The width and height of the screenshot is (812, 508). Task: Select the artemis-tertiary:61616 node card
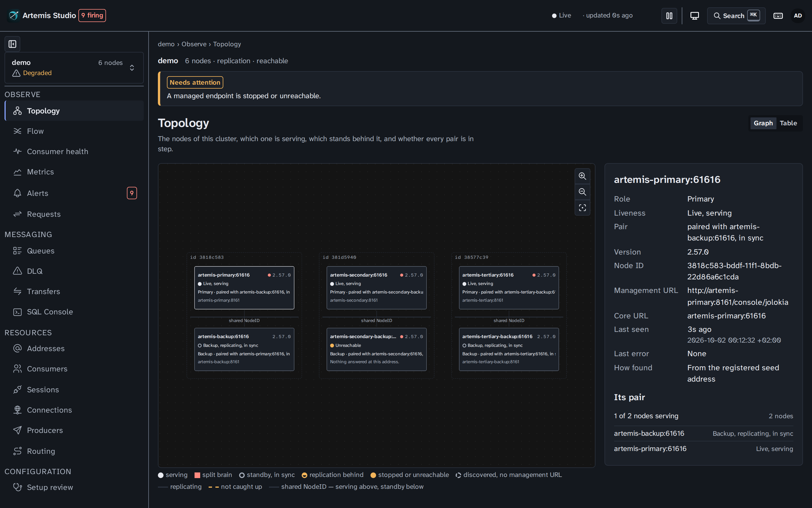(509, 288)
